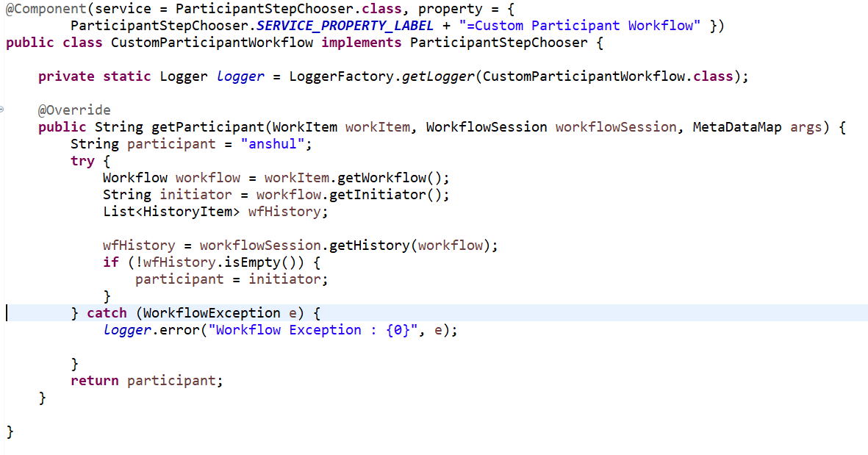Select the logger variable declaration
Screen dimensions: 868x455
[x=240, y=76]
